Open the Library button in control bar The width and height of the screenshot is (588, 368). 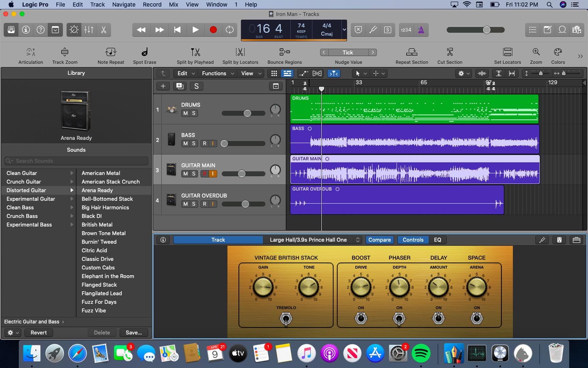click(x=11, y=30)
